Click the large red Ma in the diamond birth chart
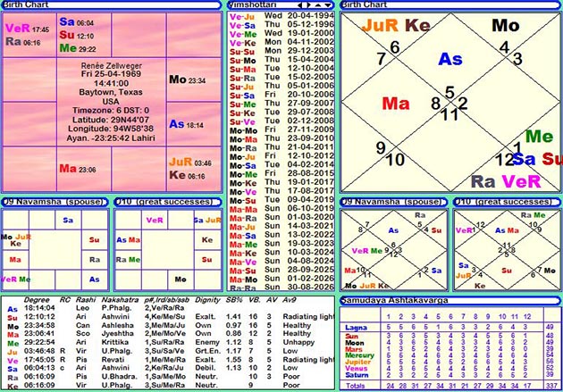The image size is (563, 392). pyautogui.click(x=396, y=104)
